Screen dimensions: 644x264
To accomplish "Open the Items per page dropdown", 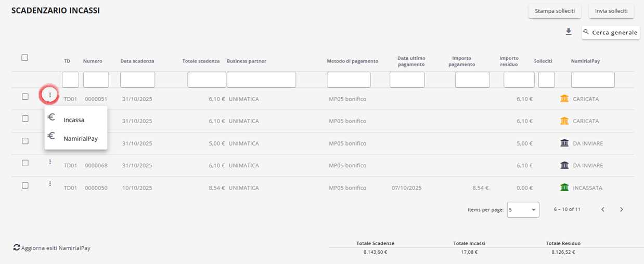I will (523, 209).
